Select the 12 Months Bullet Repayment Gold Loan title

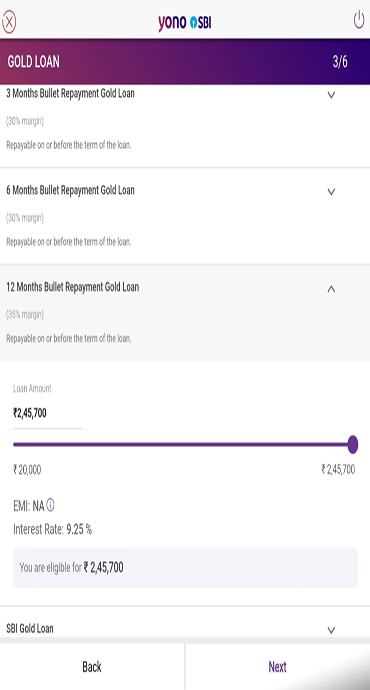click(x=73, y=287)
